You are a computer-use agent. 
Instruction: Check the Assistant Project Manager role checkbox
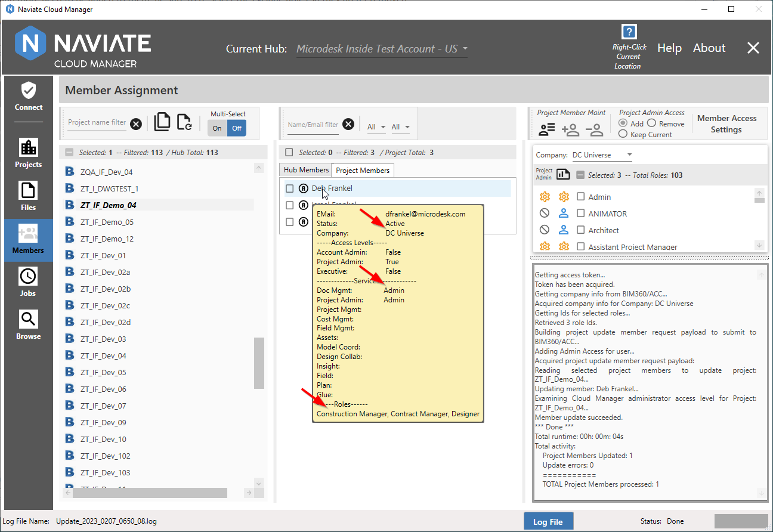click(x=581, y=246)
